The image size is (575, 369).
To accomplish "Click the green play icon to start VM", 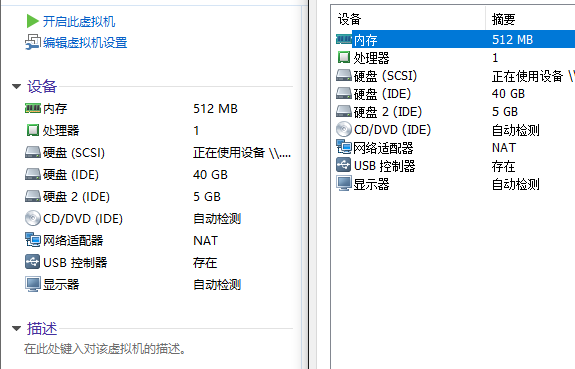I will point(33,21).
